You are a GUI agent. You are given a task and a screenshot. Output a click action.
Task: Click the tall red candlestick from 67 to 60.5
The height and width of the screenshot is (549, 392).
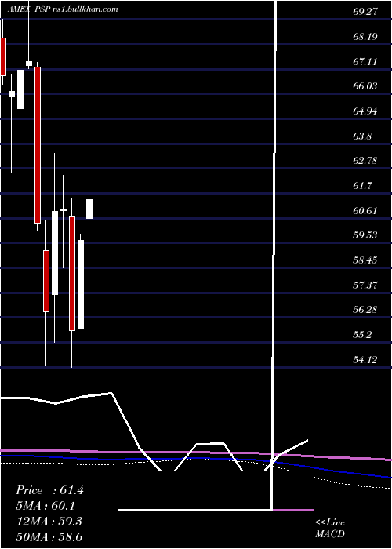pyautogui.click(x=38, y=145)
